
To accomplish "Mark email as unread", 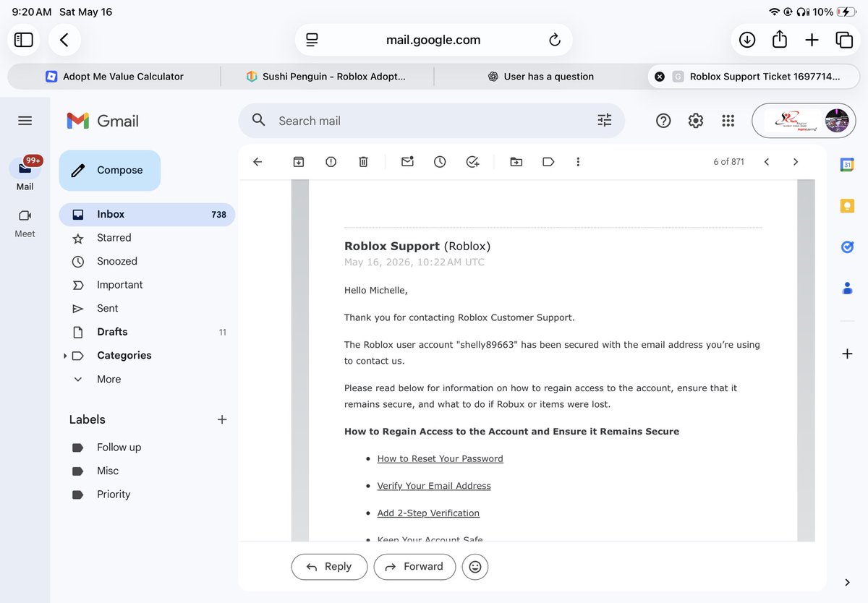I will (x=407, y=162).
